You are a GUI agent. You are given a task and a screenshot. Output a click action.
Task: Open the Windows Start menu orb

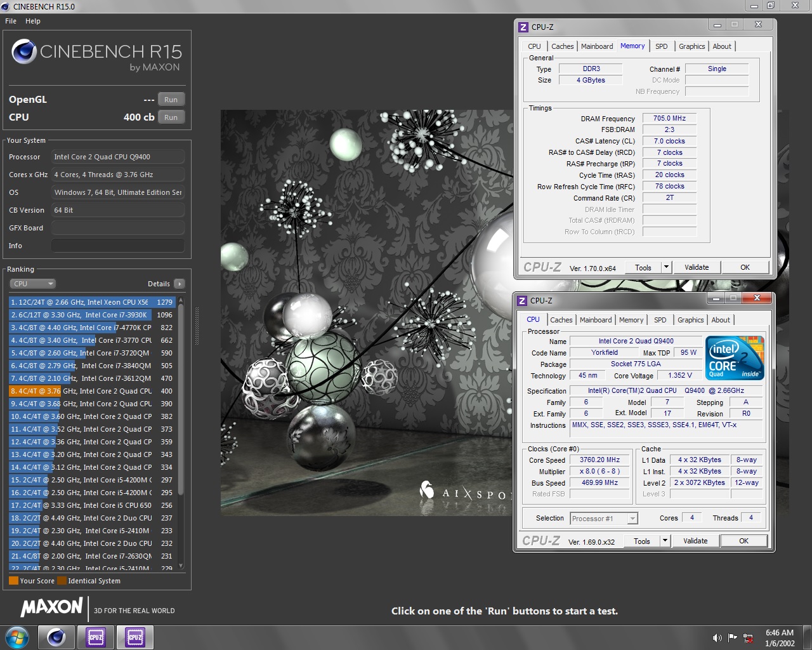tap(17, 637)
